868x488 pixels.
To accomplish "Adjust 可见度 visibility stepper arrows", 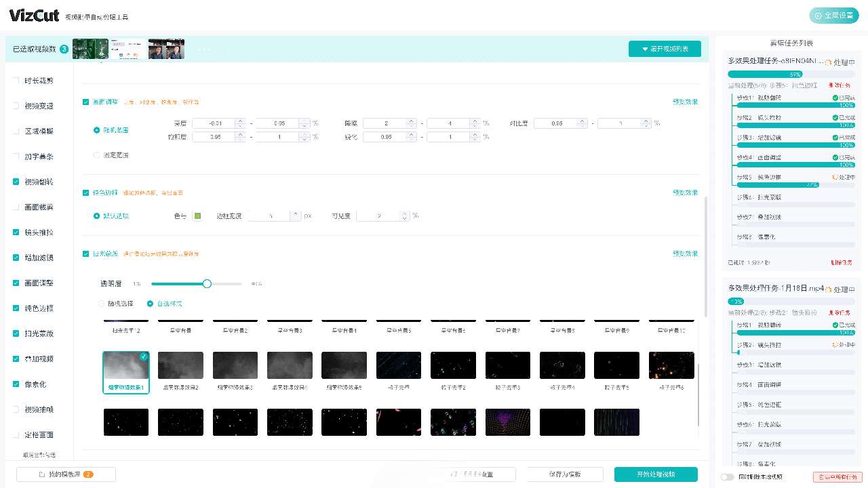I will click(405, 216).
